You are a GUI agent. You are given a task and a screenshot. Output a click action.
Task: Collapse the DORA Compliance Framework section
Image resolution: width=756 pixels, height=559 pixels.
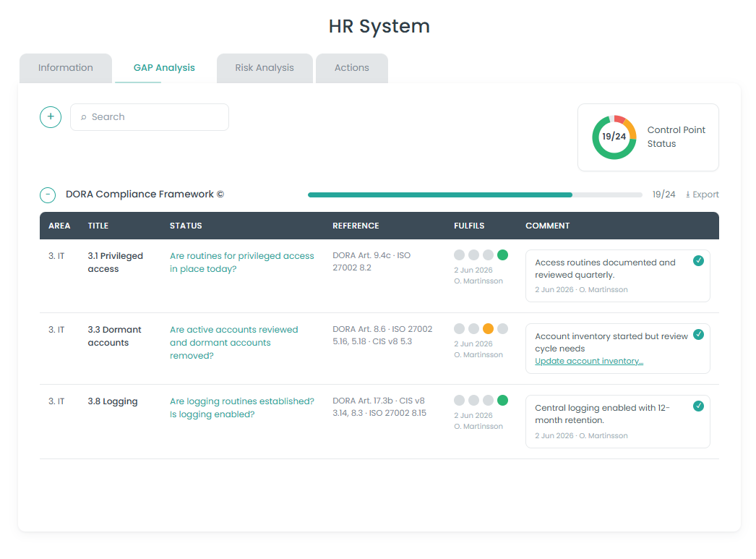tap(48, 195)
